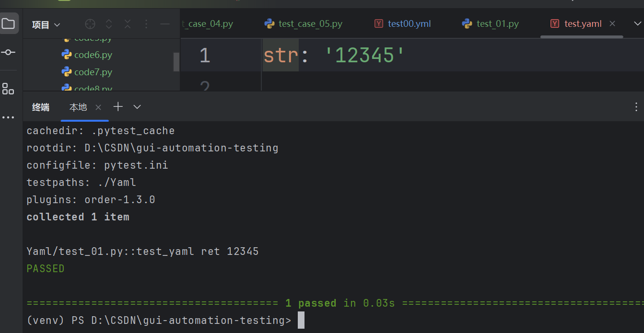
Task: Click the YAML icon on test00.yml tab
Action: point(379,23)
